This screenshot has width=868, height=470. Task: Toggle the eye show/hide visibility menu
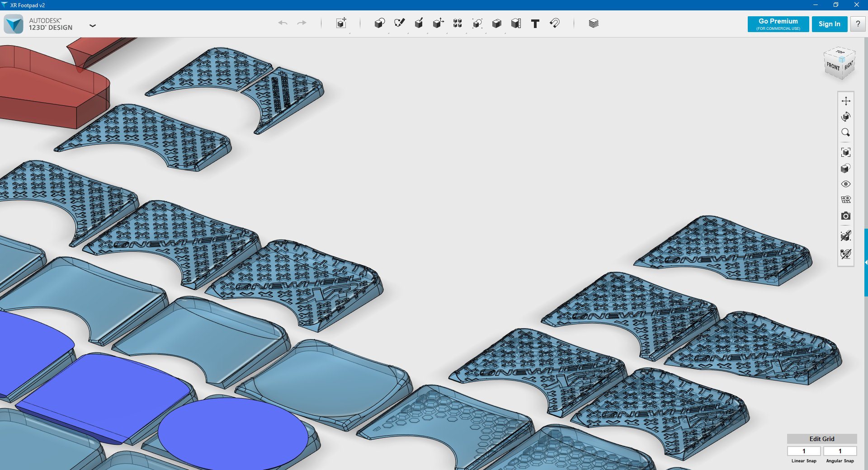(846, 184)
